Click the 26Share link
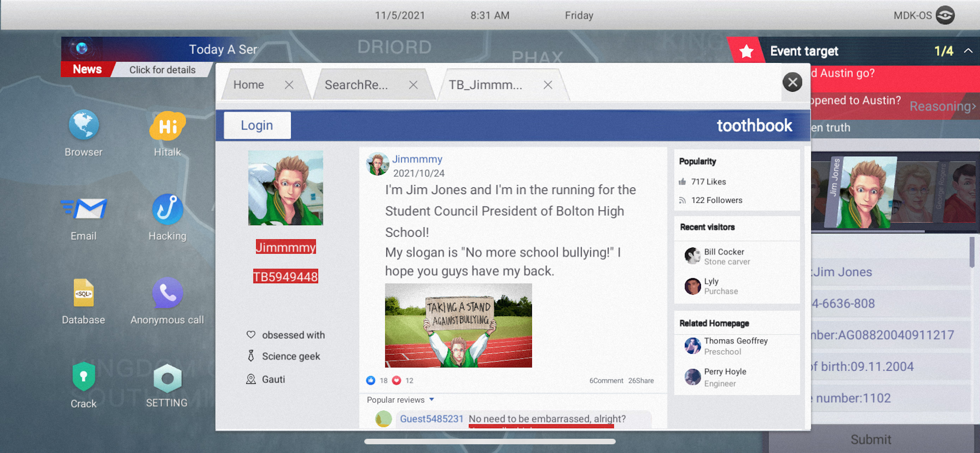This screenshot has width=980, height=453. (641, 380)
